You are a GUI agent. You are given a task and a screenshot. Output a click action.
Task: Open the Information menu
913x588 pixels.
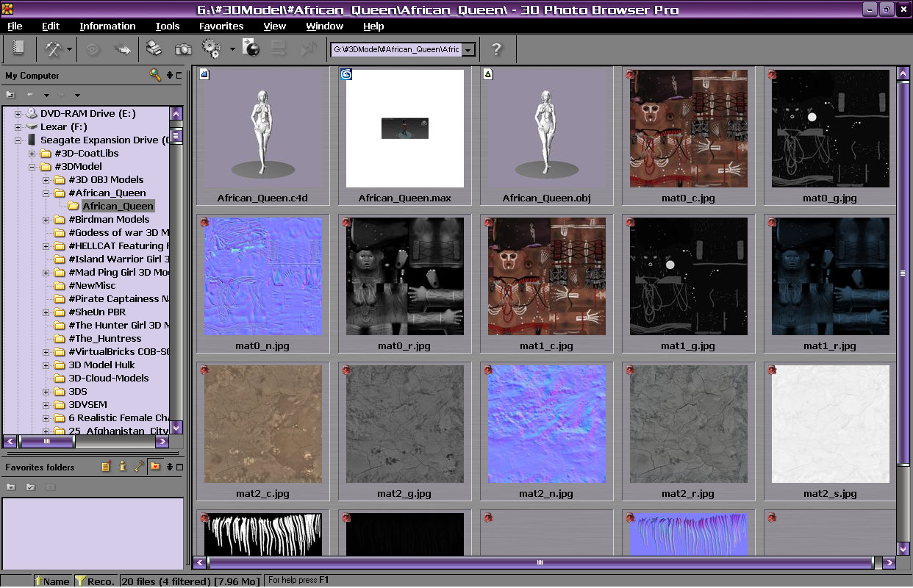point(107,26)
